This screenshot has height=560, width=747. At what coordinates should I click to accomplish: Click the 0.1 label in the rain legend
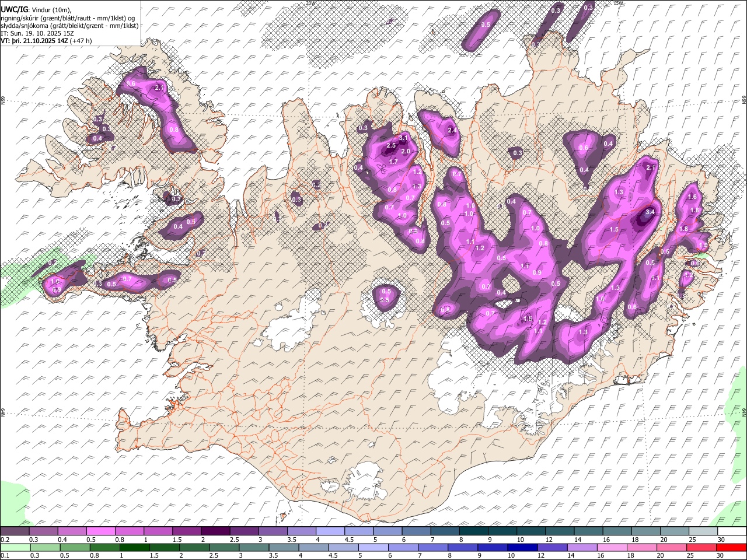point(4,556)
